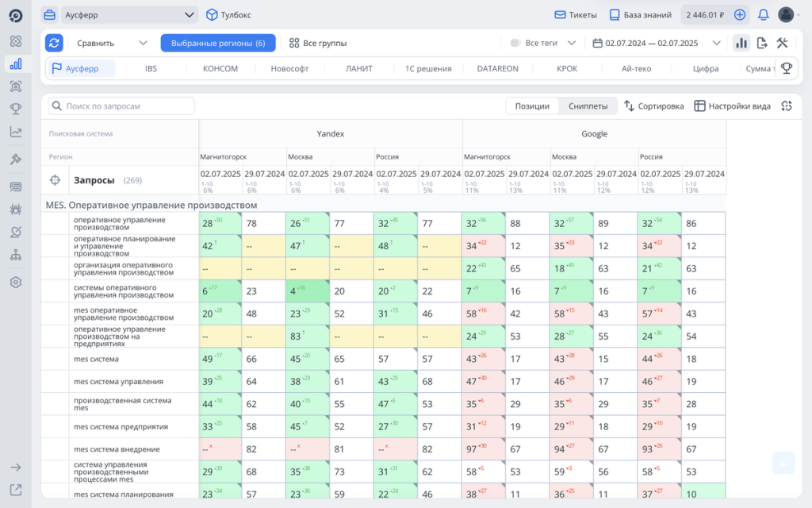Switch view to Позиции

532,106
